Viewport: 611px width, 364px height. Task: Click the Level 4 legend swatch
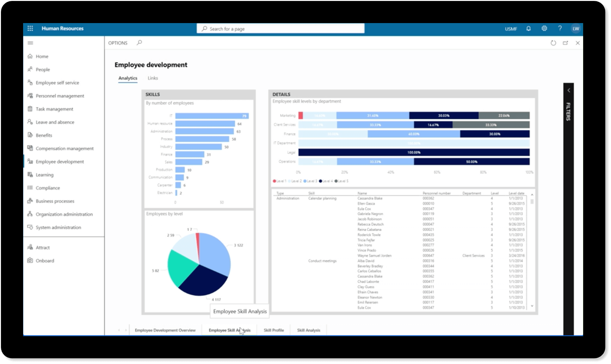point(320,181)
